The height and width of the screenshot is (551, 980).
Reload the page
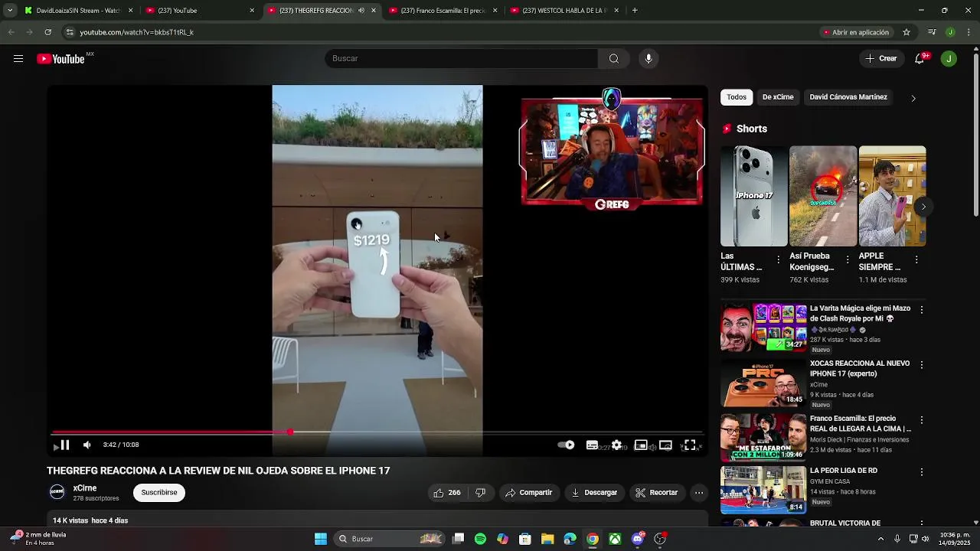point(47,32)
